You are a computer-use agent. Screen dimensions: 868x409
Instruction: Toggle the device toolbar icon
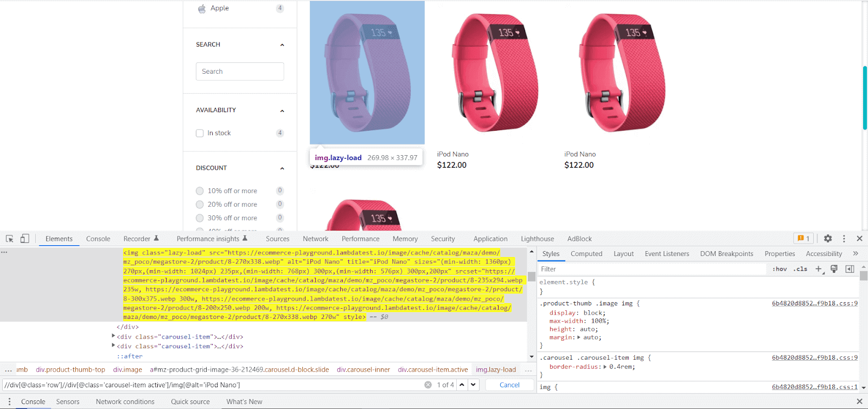24,239
